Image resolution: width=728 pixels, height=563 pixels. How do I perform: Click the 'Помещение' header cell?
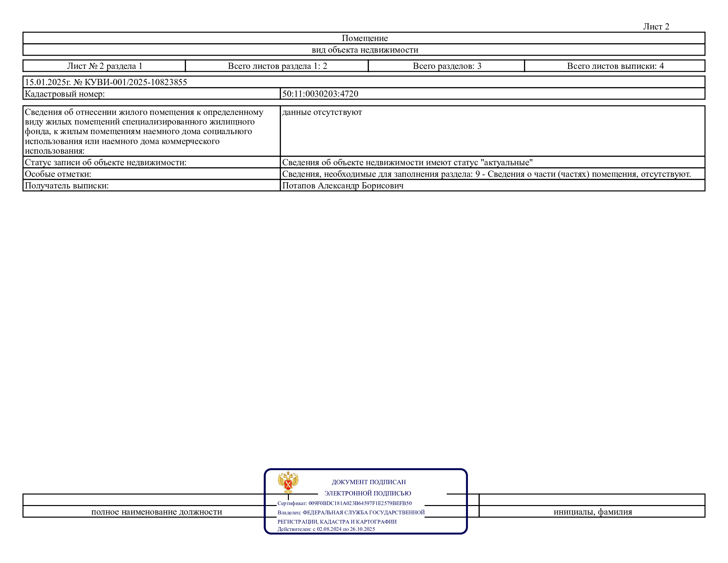[364, 38]
